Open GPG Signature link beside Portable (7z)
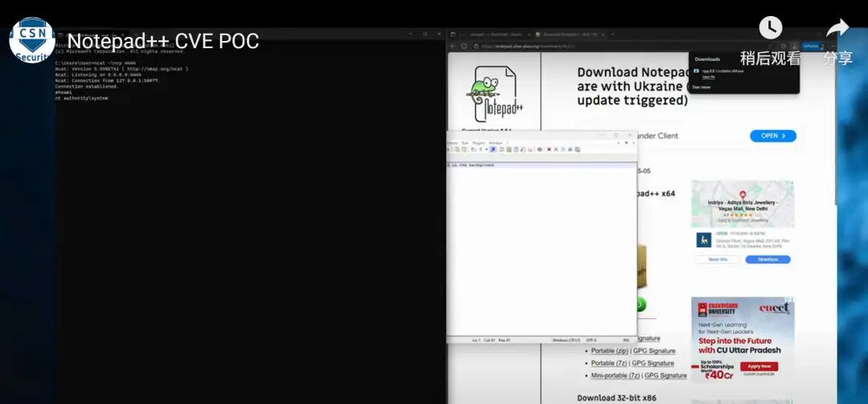The width and height of the screenshot is (868, 404). 653,363
